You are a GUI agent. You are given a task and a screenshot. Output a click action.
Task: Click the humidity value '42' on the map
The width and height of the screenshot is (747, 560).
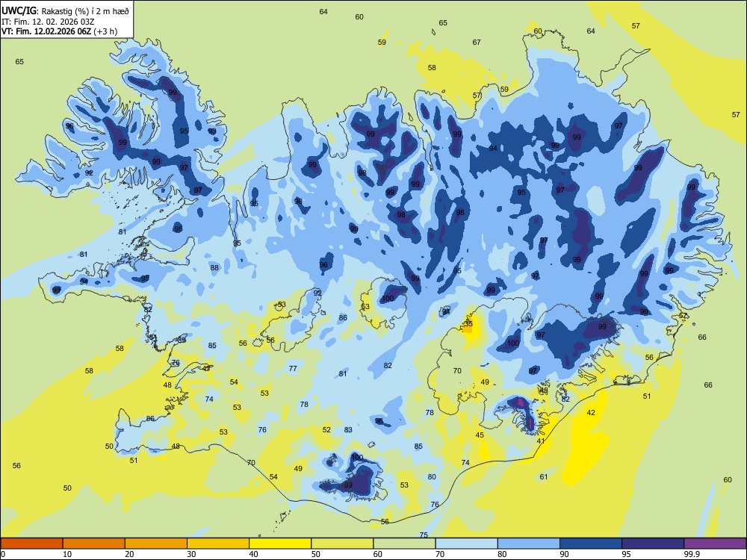pos(591,412)
